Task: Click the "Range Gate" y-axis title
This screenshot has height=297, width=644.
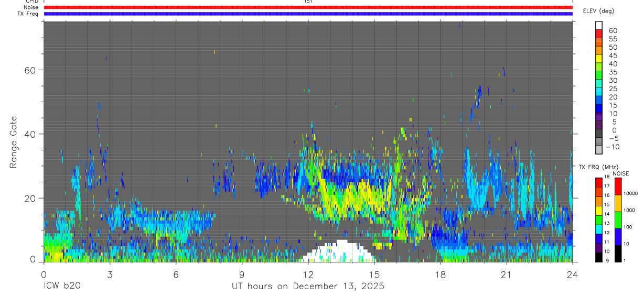Action: tap(14, 141)
